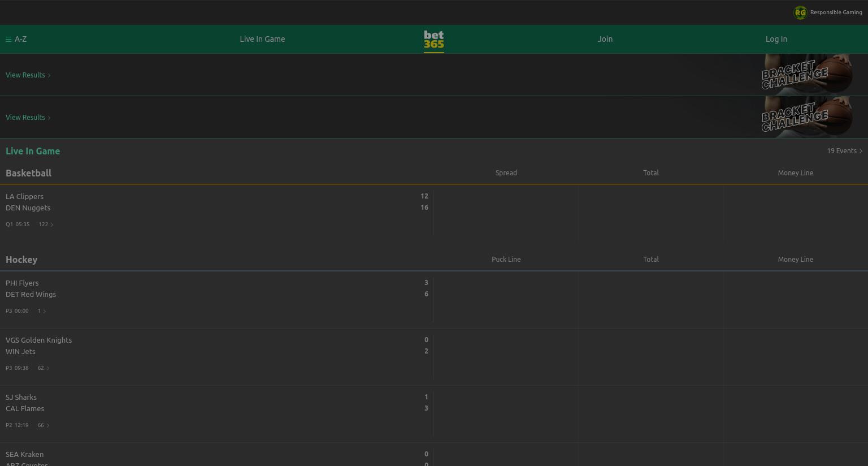Click the Hockey Money Line column header
The image size is (868, 466).
coord(796,260)
